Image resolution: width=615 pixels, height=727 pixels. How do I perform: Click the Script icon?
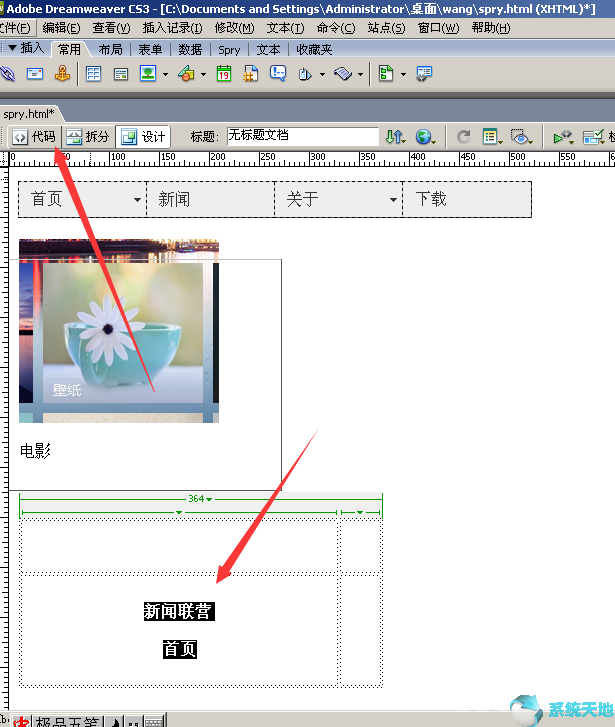[343, 74]
